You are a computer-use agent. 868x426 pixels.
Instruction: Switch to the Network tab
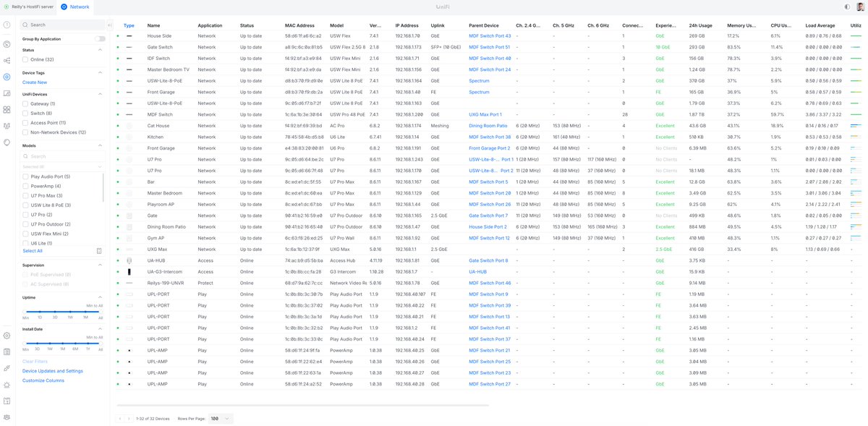[x=75, y=6]
